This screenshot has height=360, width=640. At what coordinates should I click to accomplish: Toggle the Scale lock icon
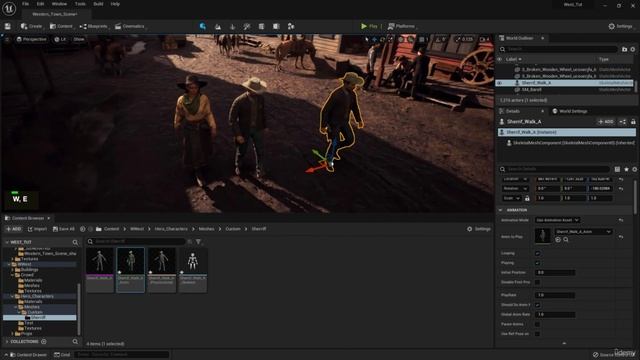click(527, 198)
